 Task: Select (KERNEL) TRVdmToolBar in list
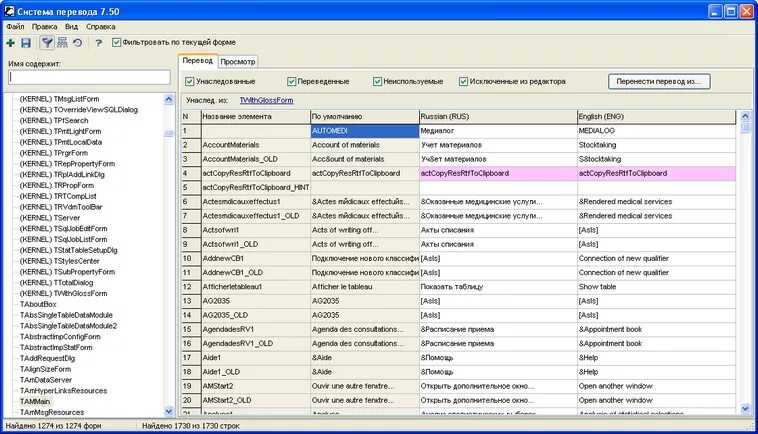pos(60,207)
